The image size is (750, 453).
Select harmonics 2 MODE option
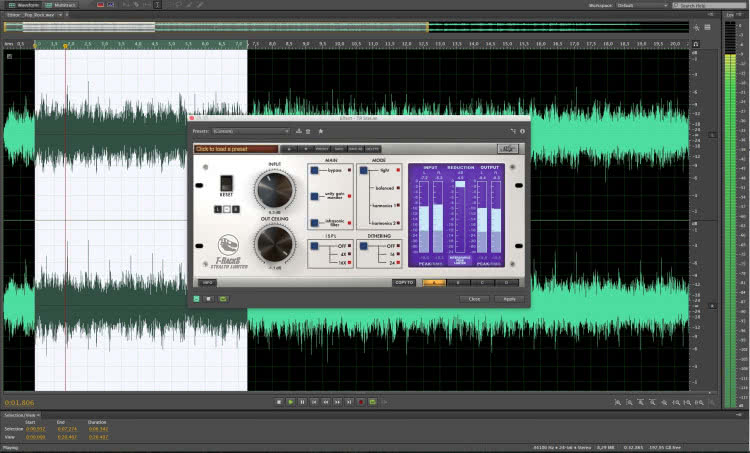[x=385, y=223]
